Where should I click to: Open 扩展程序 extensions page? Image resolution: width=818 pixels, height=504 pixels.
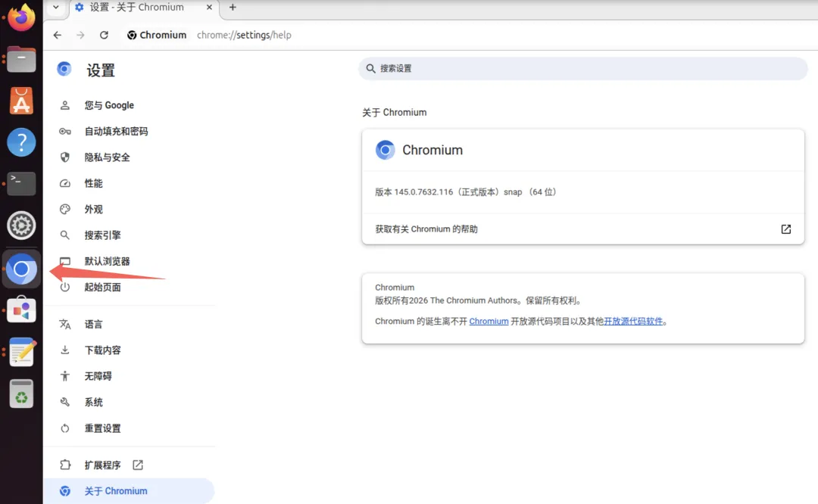(130, 465)
